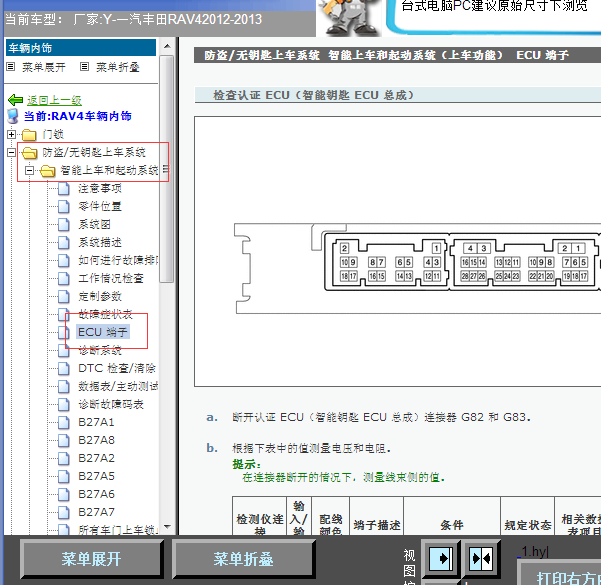Open the 注意事项 page

(100, 189)
